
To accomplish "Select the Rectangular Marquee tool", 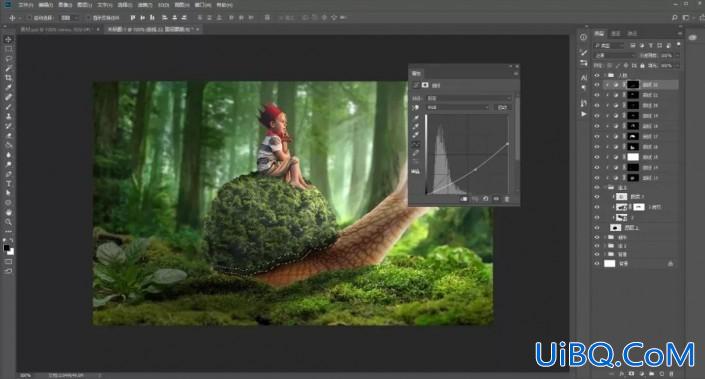I will point(9,49).
